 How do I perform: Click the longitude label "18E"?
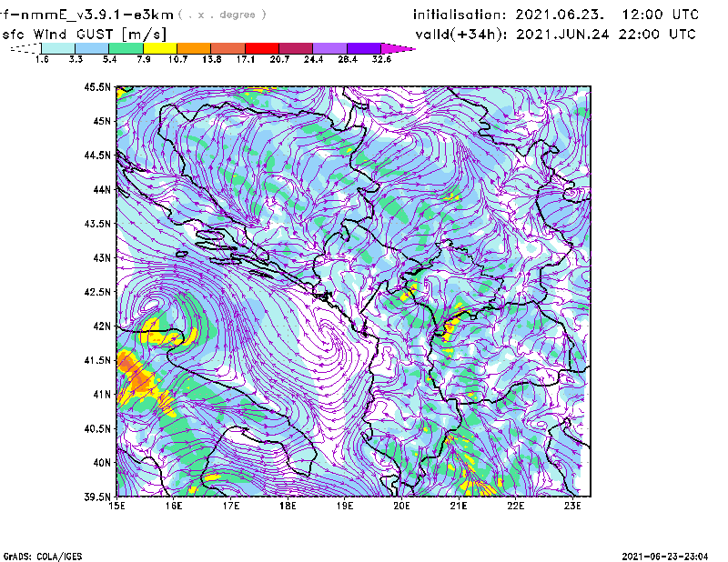(x=288, y=506)
